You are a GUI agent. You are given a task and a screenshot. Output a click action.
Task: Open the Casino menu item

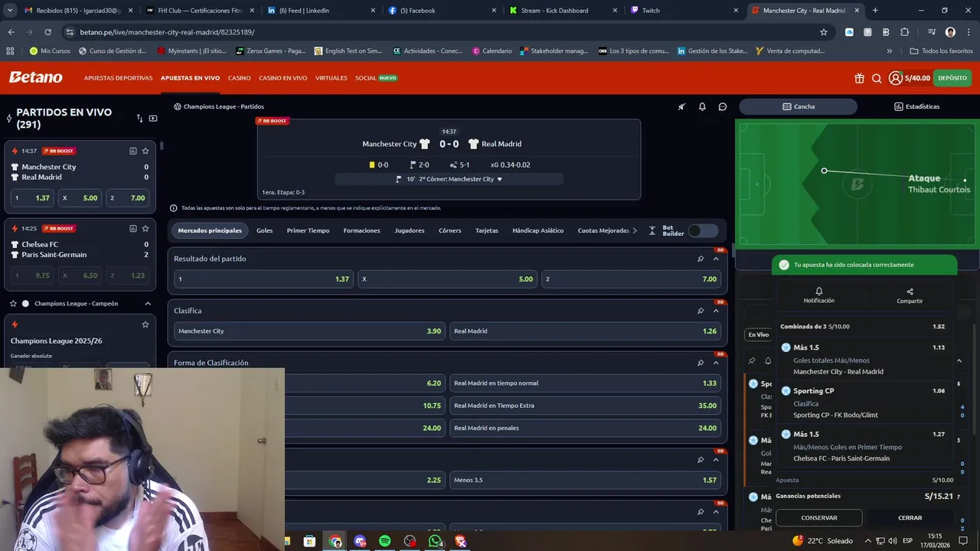coord(239,78)
